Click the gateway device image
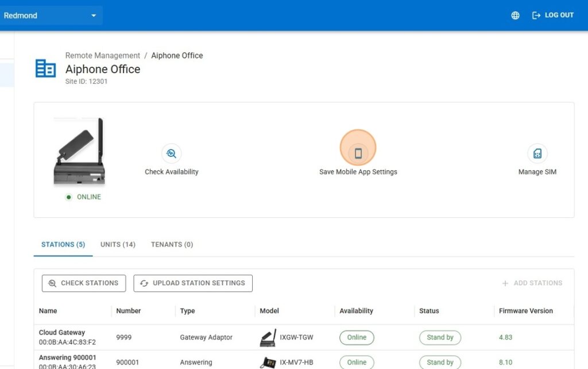The image size is (588, 369). tap(79, 152)
